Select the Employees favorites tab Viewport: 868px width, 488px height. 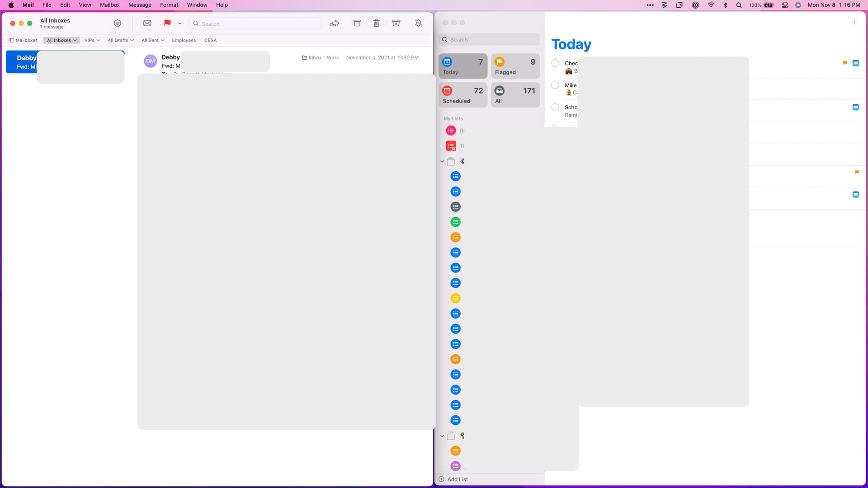[184, 40]
